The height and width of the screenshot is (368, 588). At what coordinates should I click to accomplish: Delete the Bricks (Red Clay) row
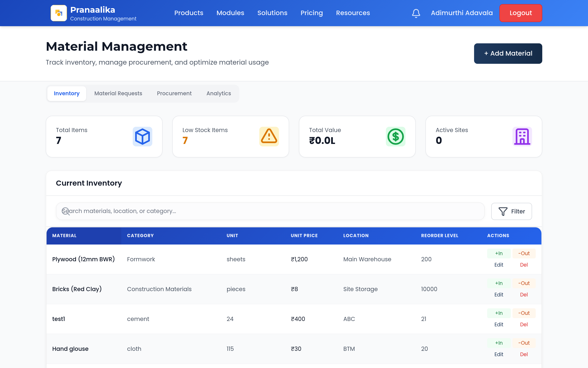[524, 295]
